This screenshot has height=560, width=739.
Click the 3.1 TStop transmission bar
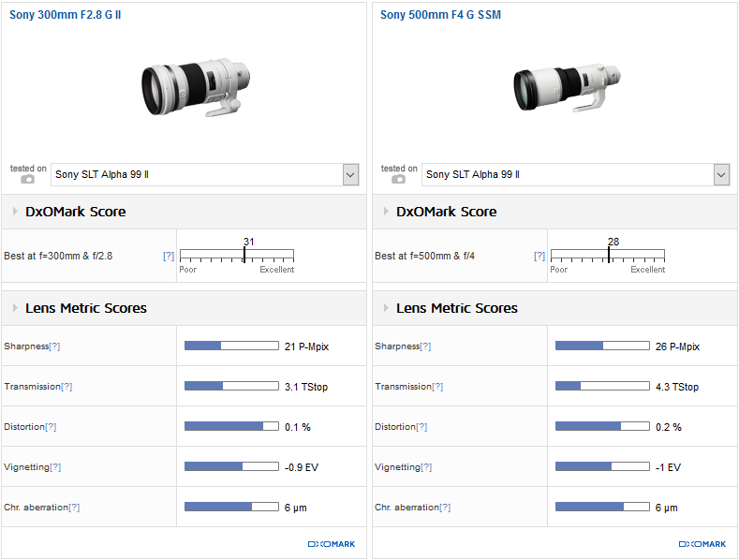point(231,386)
